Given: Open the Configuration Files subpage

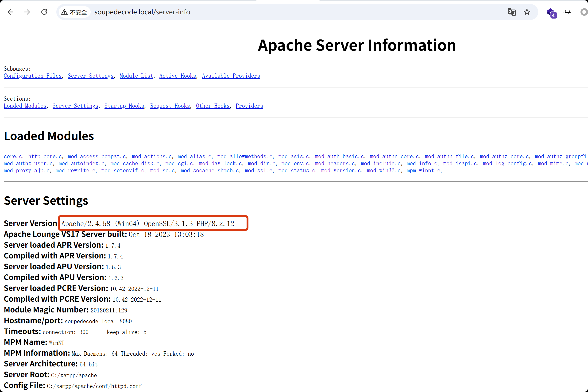Looking at the screenshot, I should pos(32,76).
